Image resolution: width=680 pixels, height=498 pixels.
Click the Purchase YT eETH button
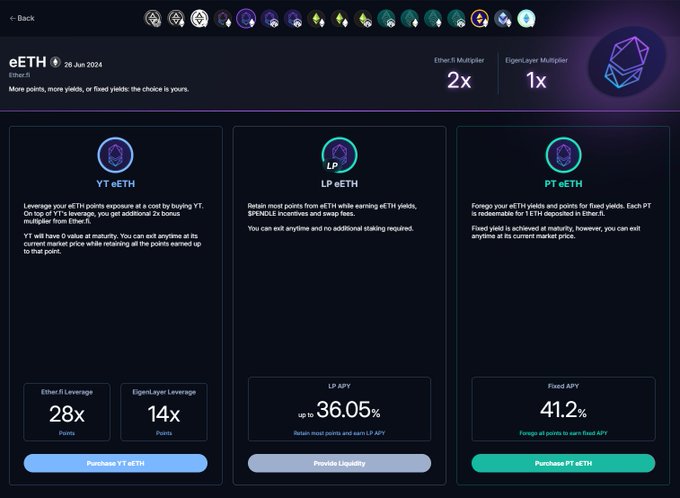click(x=115, y=463)
